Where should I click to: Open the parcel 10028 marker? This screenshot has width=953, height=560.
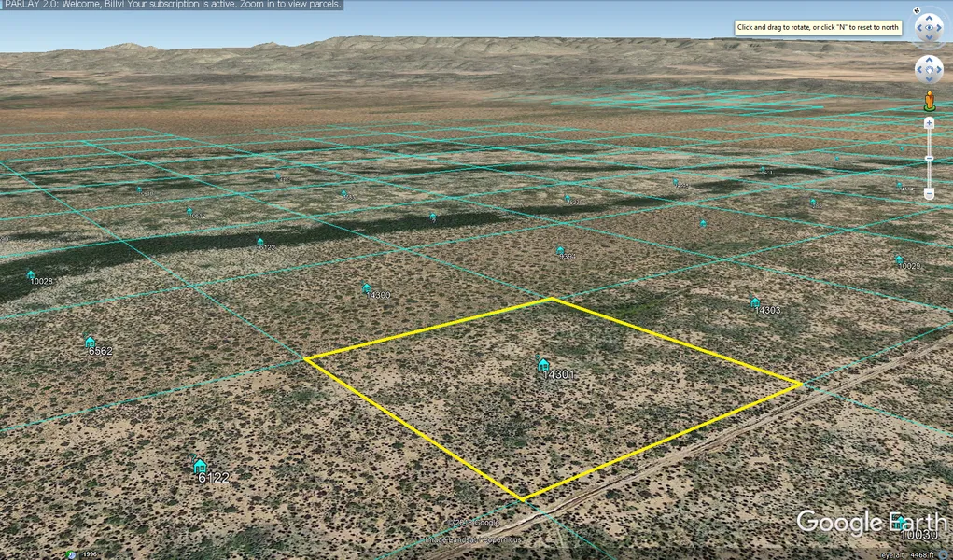31,275
